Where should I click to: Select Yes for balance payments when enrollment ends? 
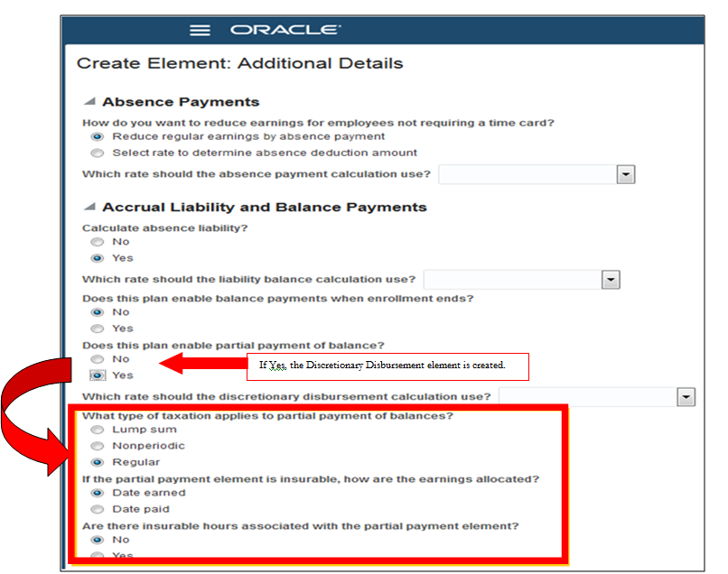[x=98, y=329]
